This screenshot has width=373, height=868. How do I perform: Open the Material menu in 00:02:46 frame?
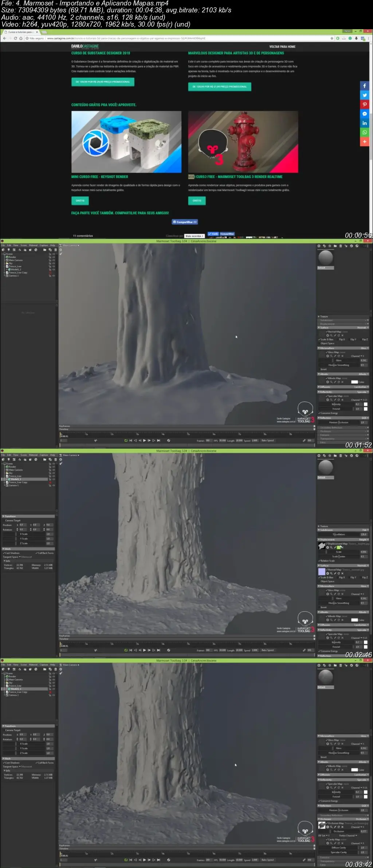pos(33,455)
